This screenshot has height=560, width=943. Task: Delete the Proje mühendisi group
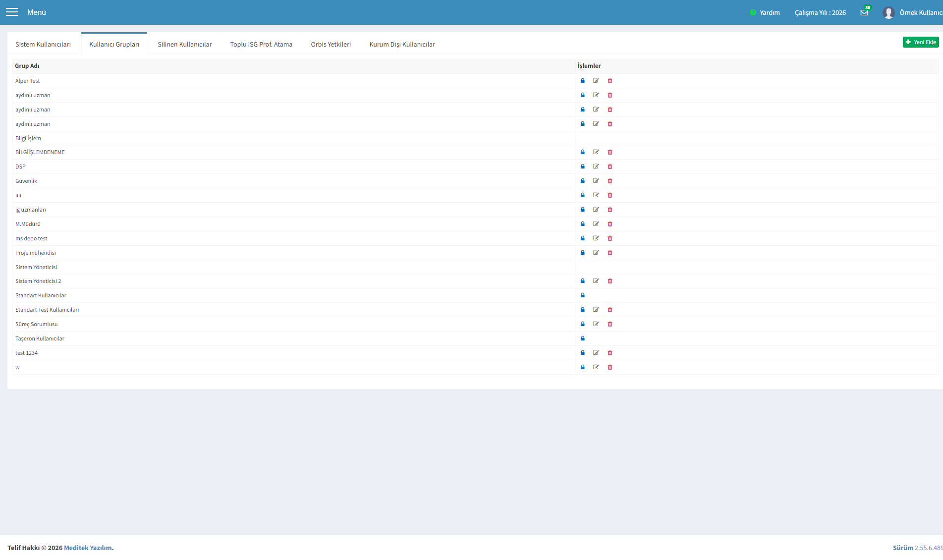pos(610,253)
